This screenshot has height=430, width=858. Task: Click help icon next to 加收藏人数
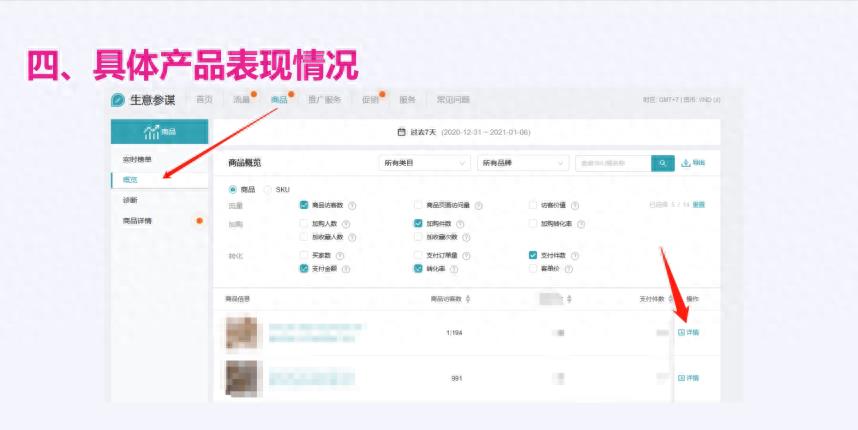(x=352, y=237)
